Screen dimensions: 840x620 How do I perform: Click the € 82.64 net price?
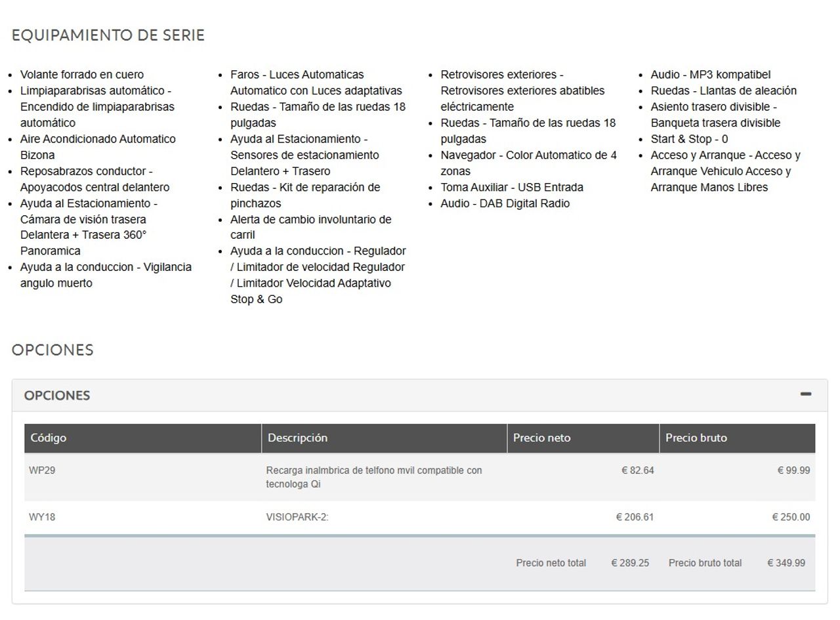point(637,470)
